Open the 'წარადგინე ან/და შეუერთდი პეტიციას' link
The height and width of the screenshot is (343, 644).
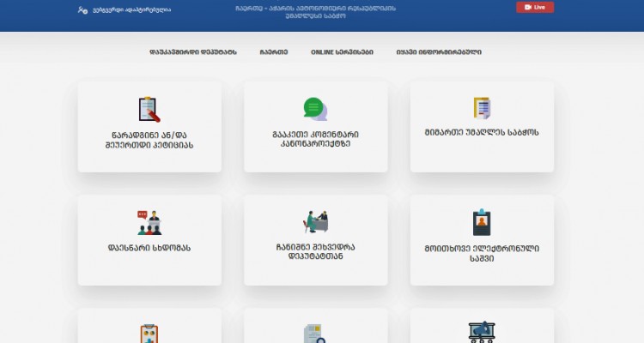(x=149, y=140)
